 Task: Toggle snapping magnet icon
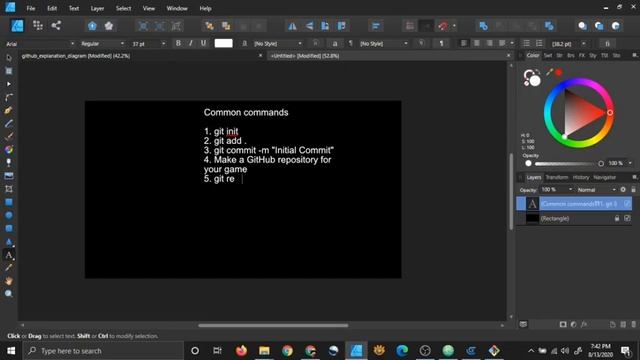[443, 26]
